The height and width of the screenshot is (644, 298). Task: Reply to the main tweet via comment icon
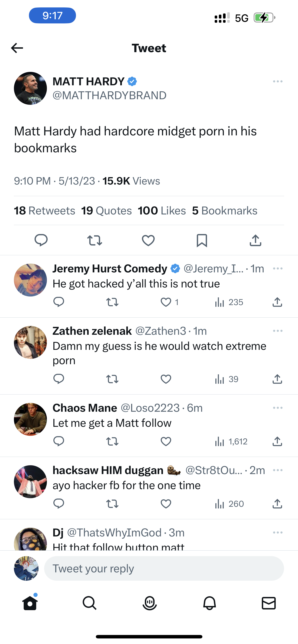pos(41,240)
